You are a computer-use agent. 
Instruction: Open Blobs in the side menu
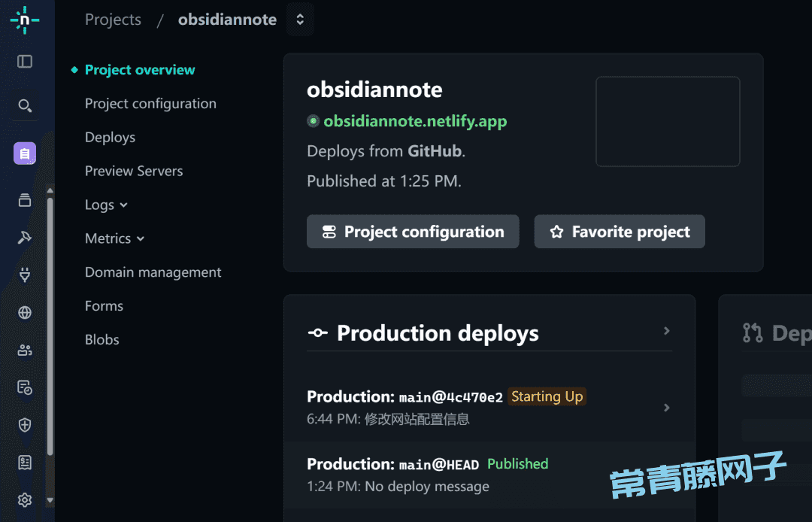[102, 340]
